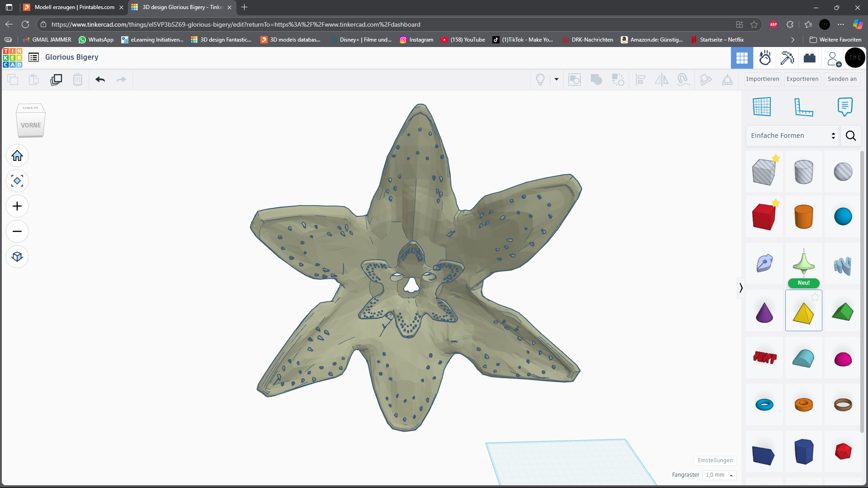Open the Weitere Favoriten folder
The height and width of the screenshot is (488, 868).
pyautogui.click(x=835, y=40)
